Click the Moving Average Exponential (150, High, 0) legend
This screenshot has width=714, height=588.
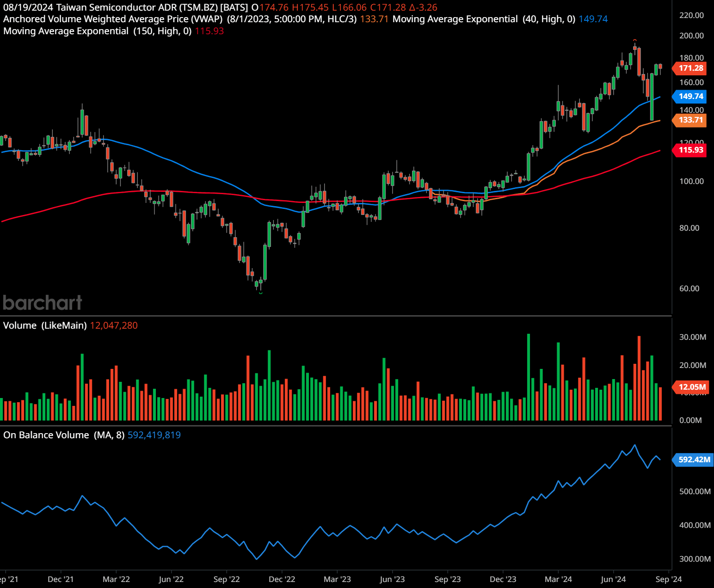pyautogui.click(x=97, y=31)
